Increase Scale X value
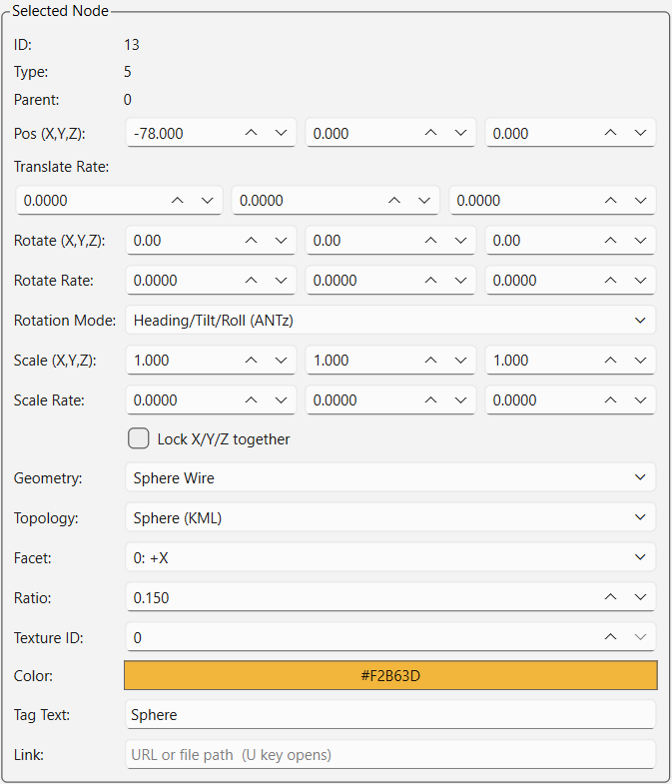Image resolution: width=672 pixels, height=784 pixels. click(x=251, y=361)
